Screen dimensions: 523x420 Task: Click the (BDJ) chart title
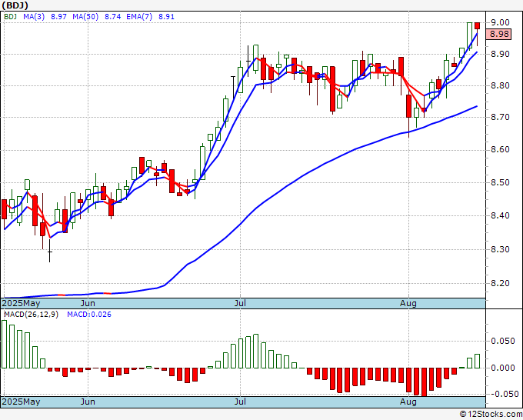15,5
